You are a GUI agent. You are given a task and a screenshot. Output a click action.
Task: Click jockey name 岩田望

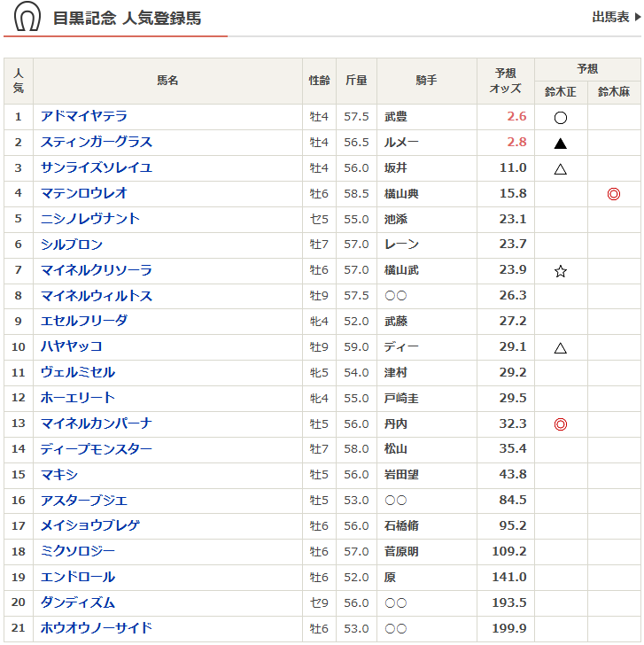[401, 475]
